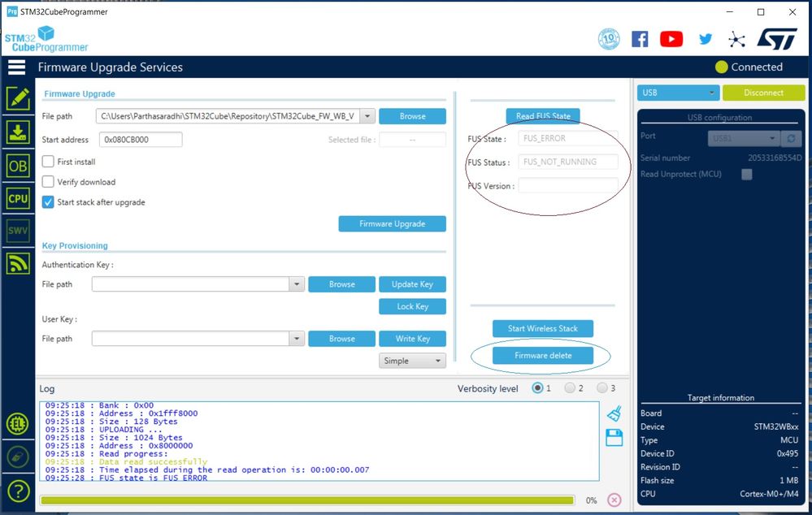Click the STM32CubeProgrammer logo
This screenshot has width=812, height=515.
[x=46, y=39]
